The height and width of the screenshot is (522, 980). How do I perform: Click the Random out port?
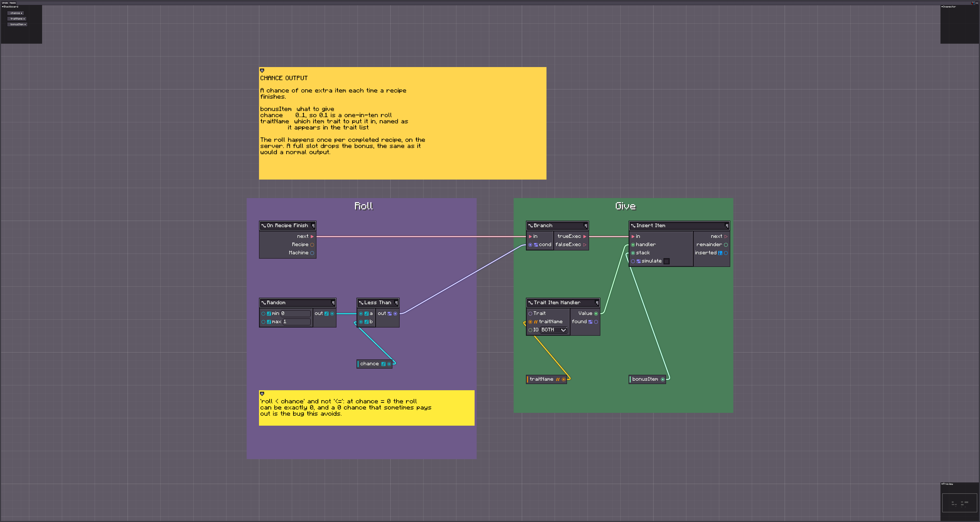[x=332, y=314]
